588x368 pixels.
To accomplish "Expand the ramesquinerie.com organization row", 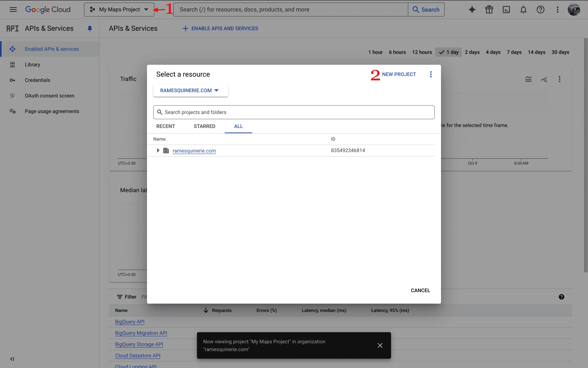I will 158,150.
